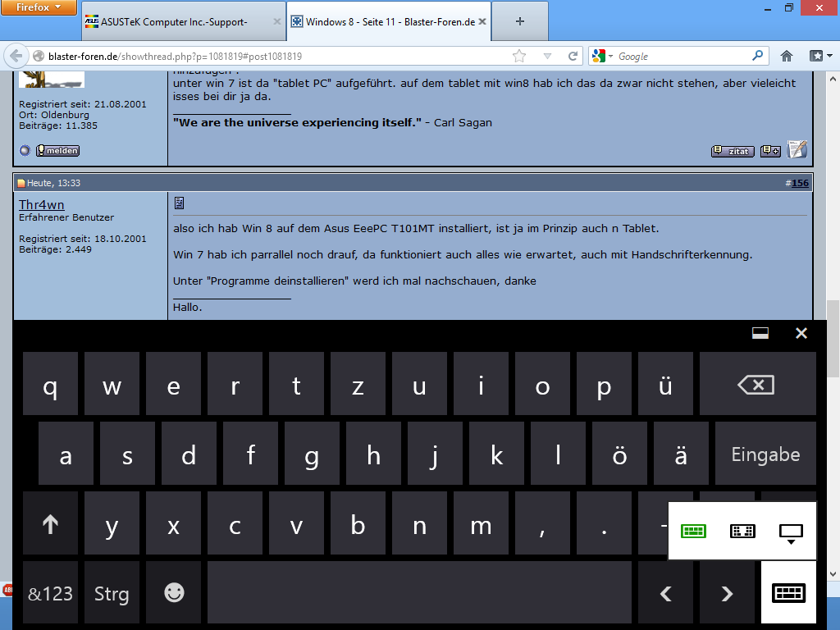Open a new browser tab
The width and height of the screenshot is (840, 630).
point(520,22)
